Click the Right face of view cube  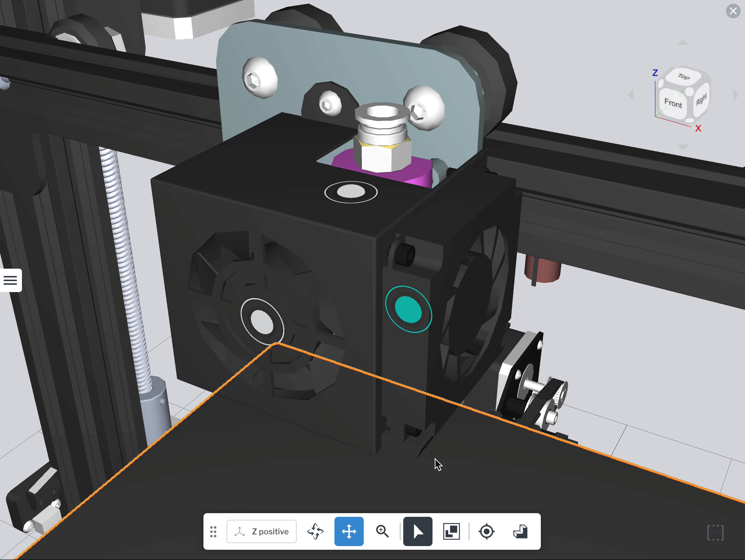pos(701,100)
